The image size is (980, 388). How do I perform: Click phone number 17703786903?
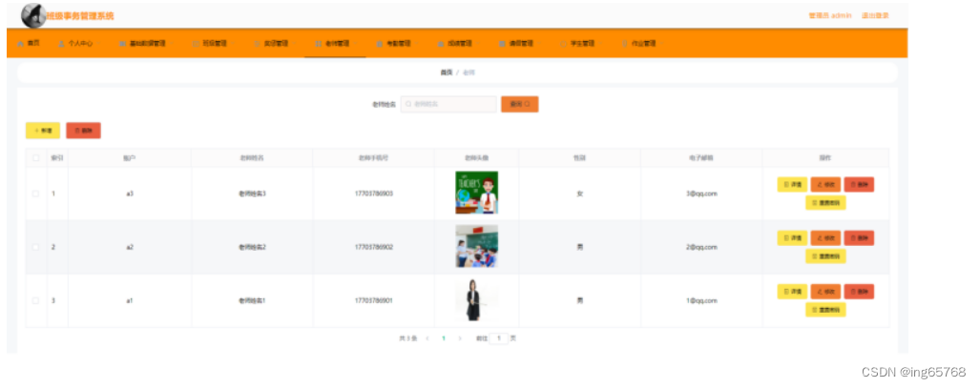point(374,194)
